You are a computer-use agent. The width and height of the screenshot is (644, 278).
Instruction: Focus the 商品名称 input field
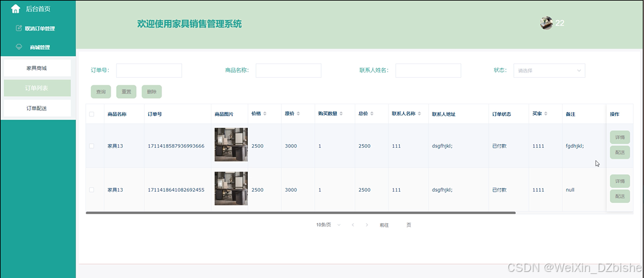tap(289, 71)
